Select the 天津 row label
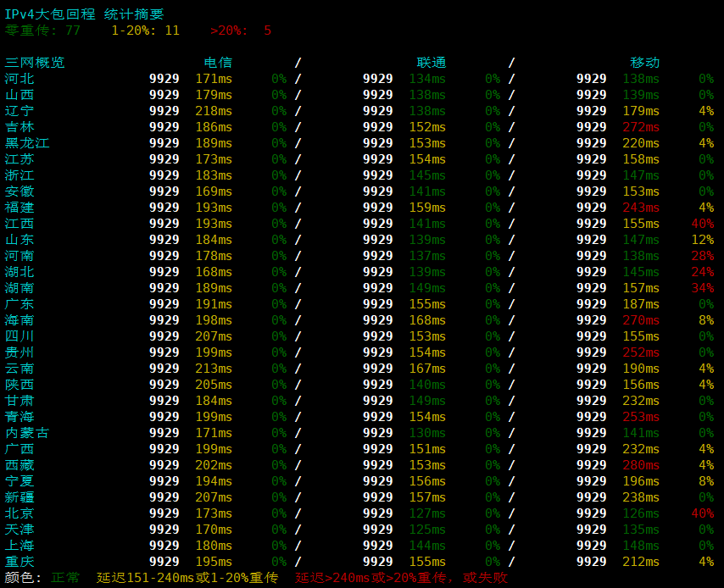The image size is (724, 588). 19,530
